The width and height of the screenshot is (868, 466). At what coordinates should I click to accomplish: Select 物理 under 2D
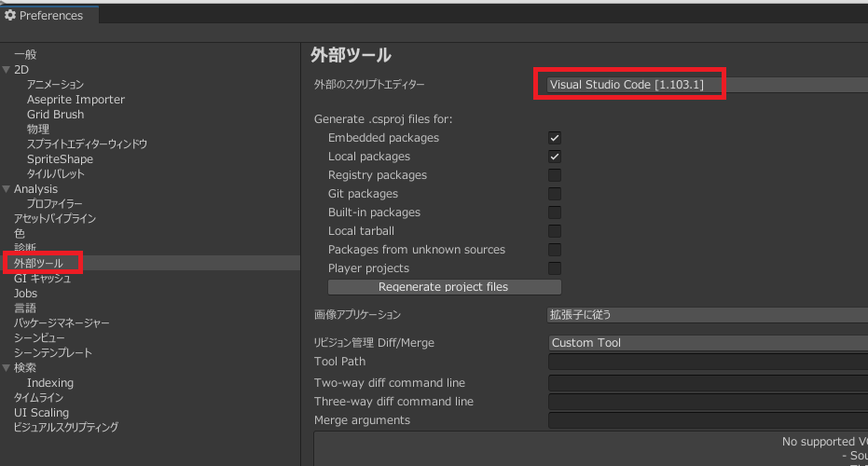[38, 130]
